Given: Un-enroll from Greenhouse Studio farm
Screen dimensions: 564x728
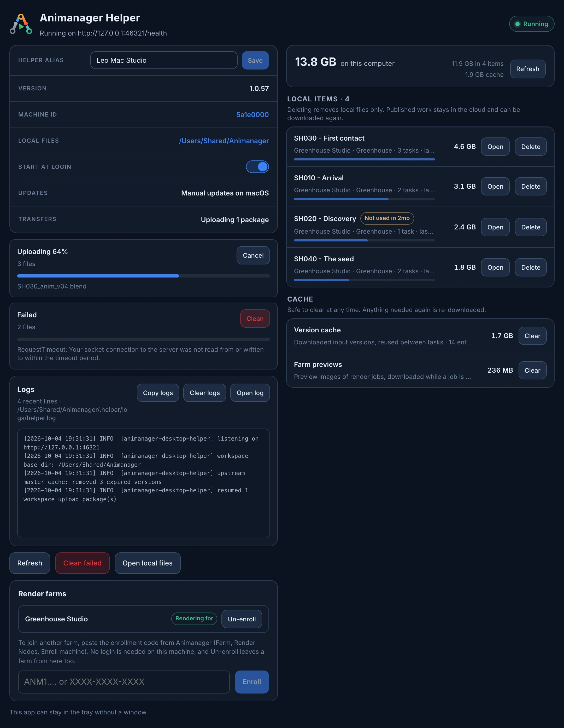Looking at the screenshot, I should coord(242,619).
